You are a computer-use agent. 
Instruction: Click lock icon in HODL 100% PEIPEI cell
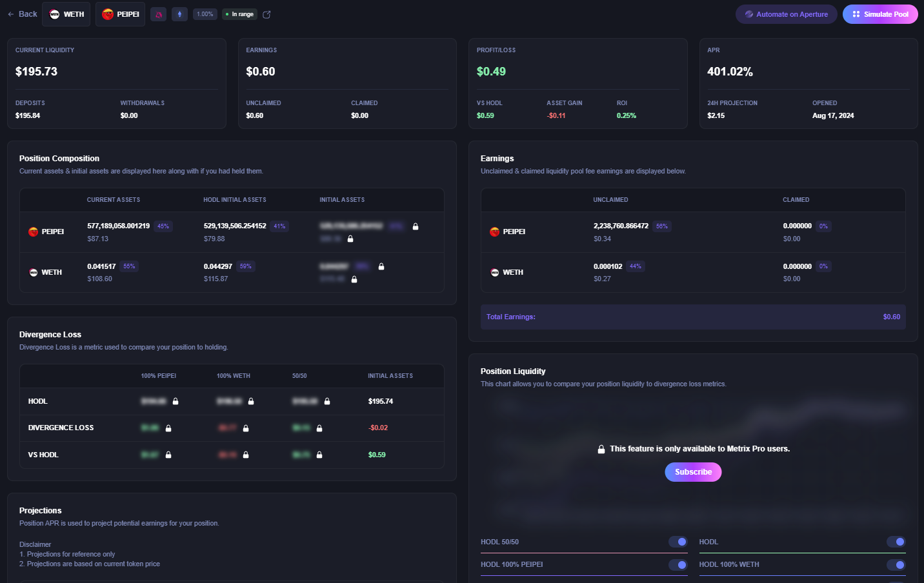176,401
